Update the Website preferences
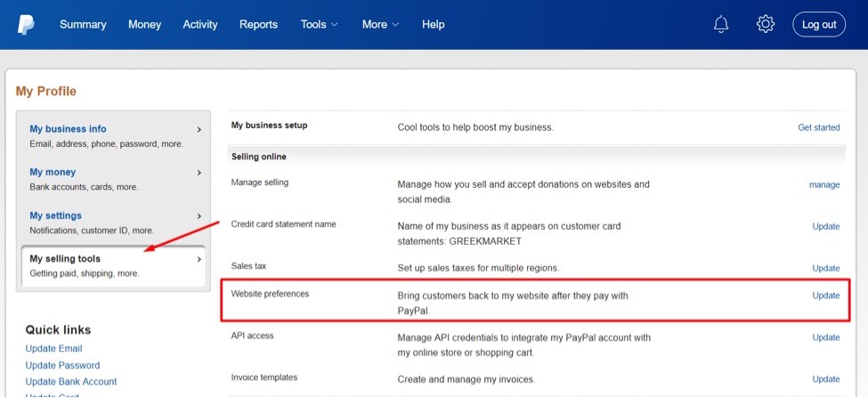Image resolution: width=868 pixels, height=398 pixels. click(x=826, y=296)
